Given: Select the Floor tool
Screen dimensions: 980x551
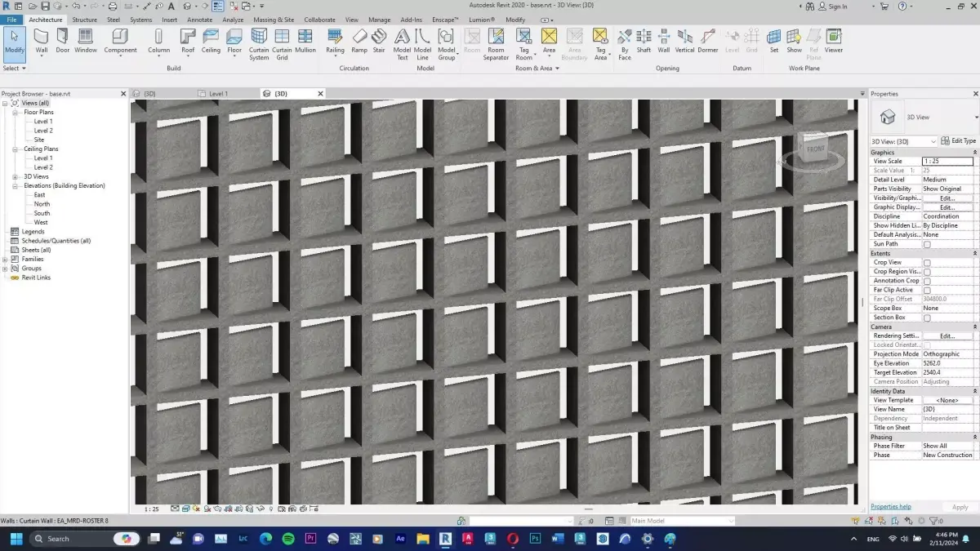Looking at the screenshot, I should (x=234, y=41).
